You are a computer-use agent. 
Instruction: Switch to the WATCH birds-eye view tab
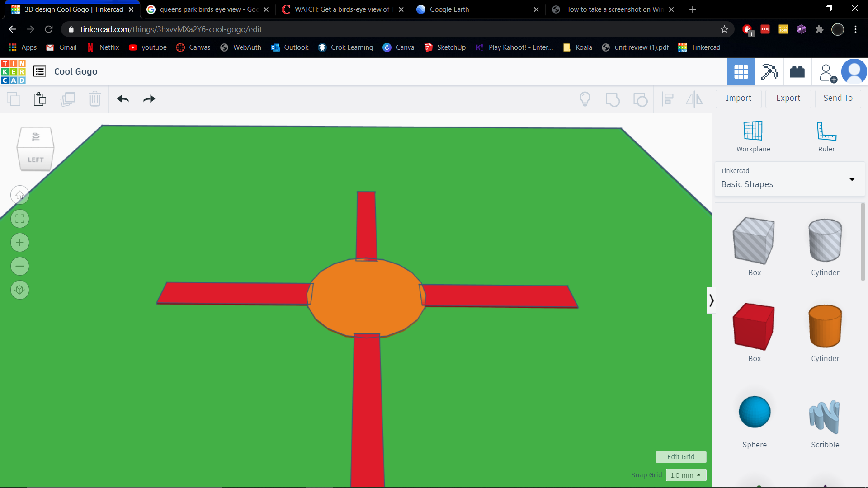tap(342, 9)
